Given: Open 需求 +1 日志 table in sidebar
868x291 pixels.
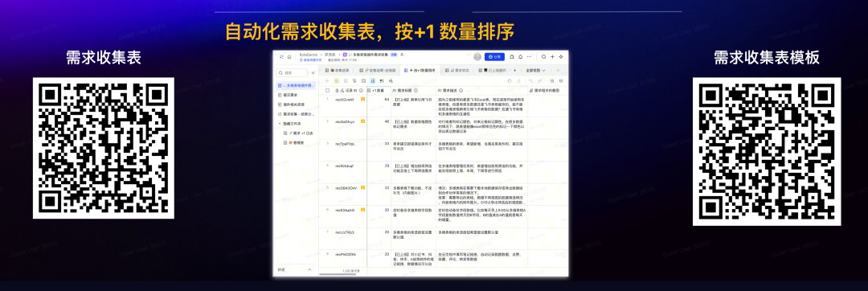Looking at the screenshot, I should pyautogui.click(x=297, y=133).
